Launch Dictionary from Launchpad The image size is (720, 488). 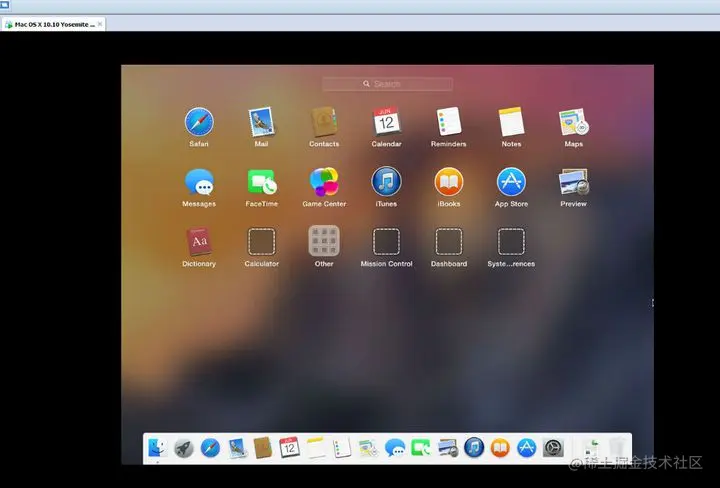199,241
